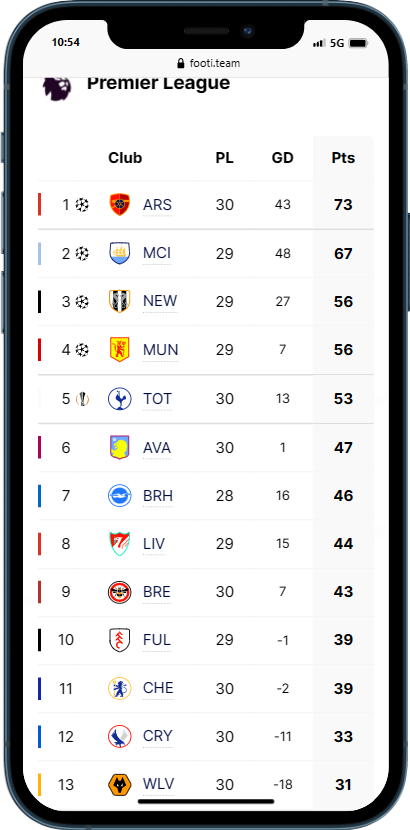This screenshot has width=410, height=830.
Task: Click the Brentford crest icon
Action: pyautogui.click(x=120, y=592)
